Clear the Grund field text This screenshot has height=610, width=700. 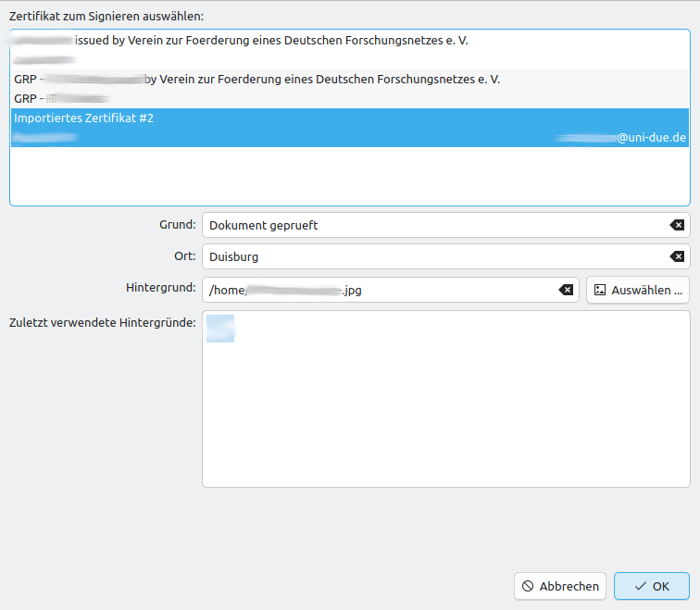pos(677,225)
